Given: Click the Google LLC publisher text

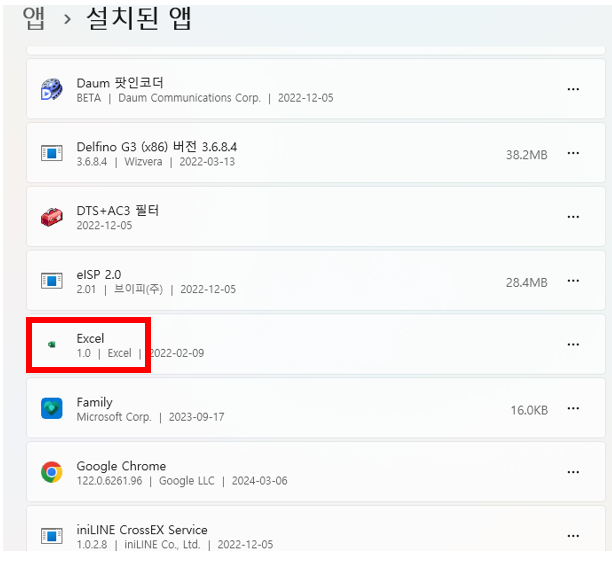Looking at the screenshot, I should pyautogui.click(x=187, y=481).
